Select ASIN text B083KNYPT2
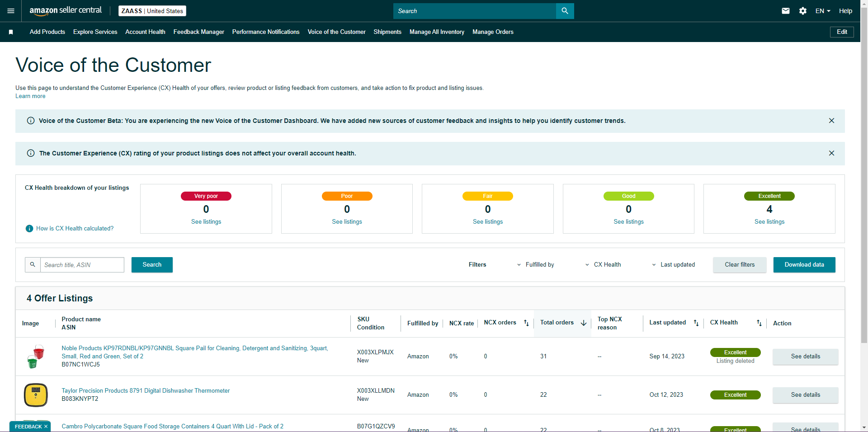 (80, 399)
